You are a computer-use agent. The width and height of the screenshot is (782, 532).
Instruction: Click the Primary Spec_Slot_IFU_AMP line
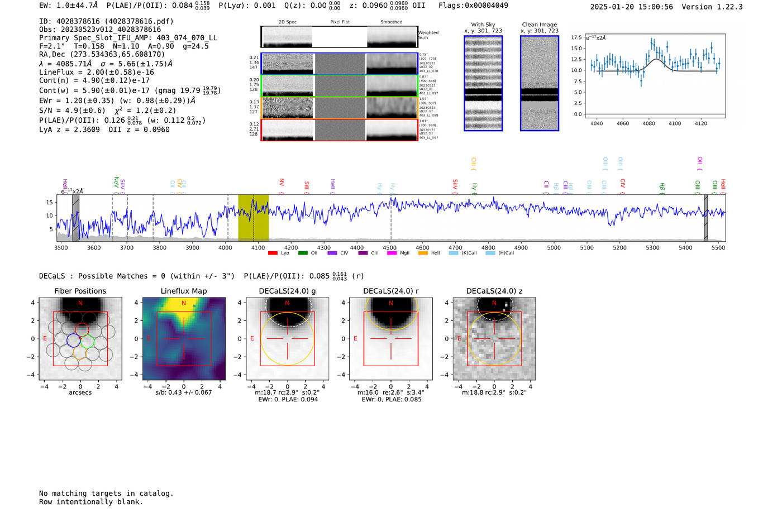(x=128, y=38)
